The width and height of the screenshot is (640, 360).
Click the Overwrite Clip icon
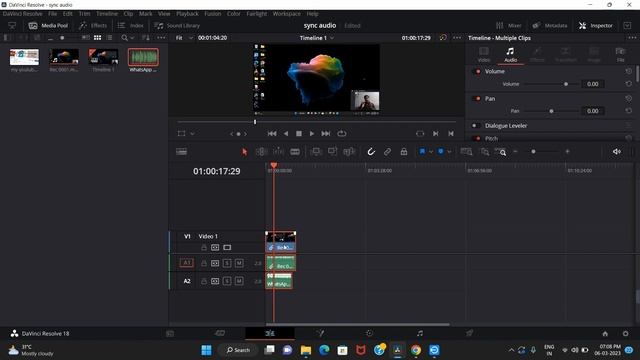tap(332, 152)
